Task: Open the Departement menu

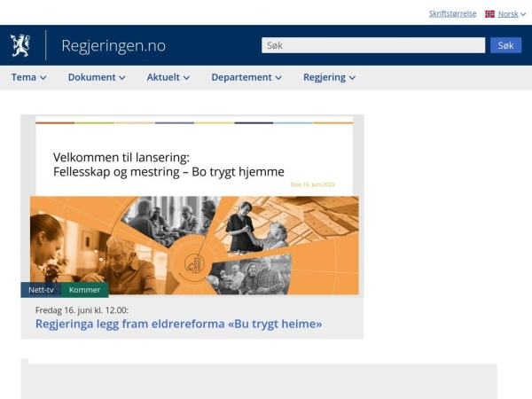Action: (246, 77)
